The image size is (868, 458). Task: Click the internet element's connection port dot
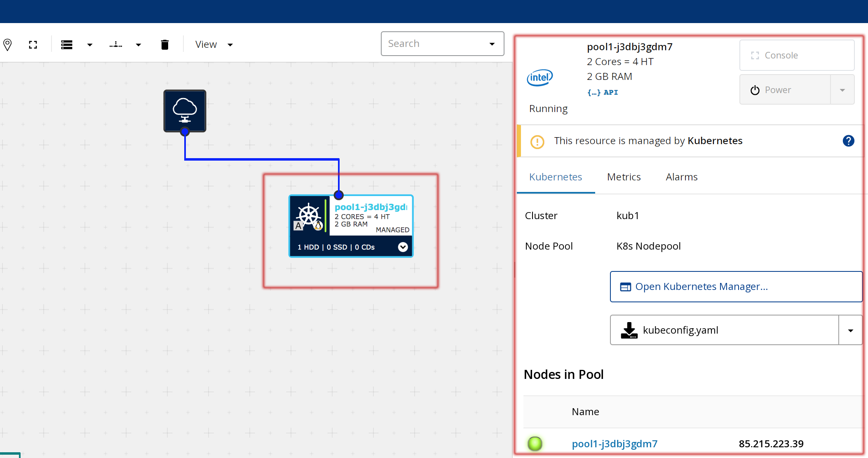click(185, 132)
